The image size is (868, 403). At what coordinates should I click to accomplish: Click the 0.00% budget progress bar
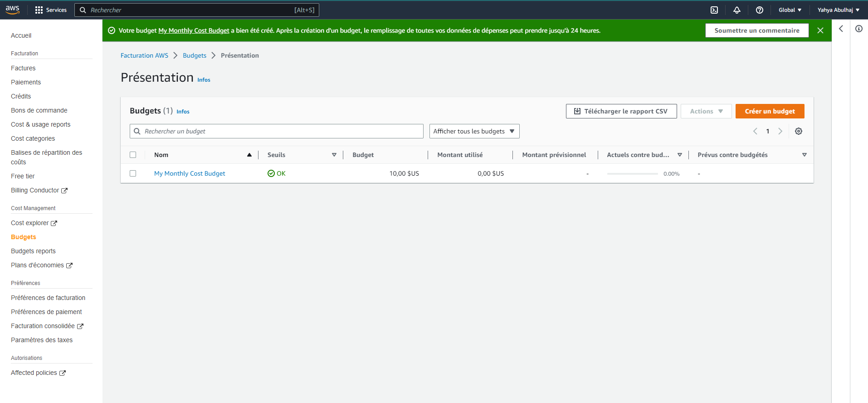coord(632,174)
